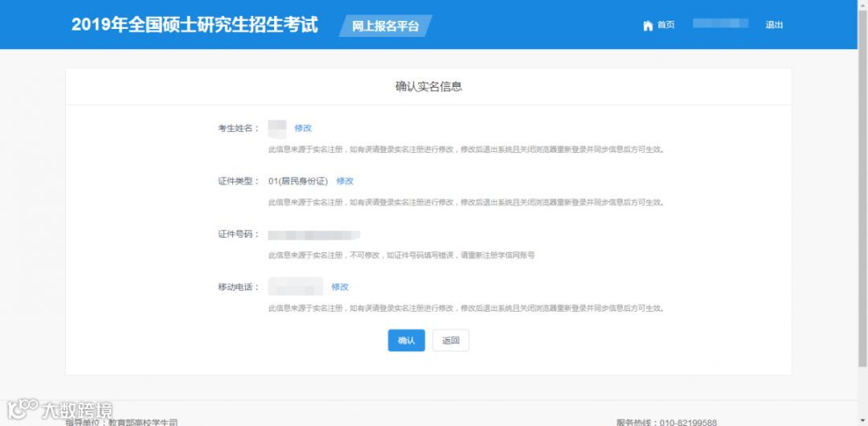Click the home icon beside 首页

coord(648,26)
